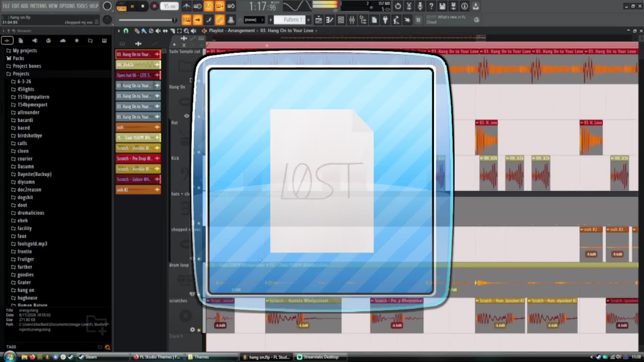Open the TOOLS menu
The height and width of the screenshot is (362, 644).
point(82,6)
